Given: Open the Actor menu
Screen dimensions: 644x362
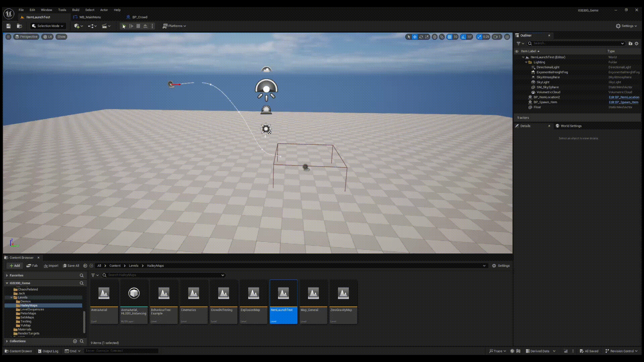Looking at the screenshot, I should [104, 10].
